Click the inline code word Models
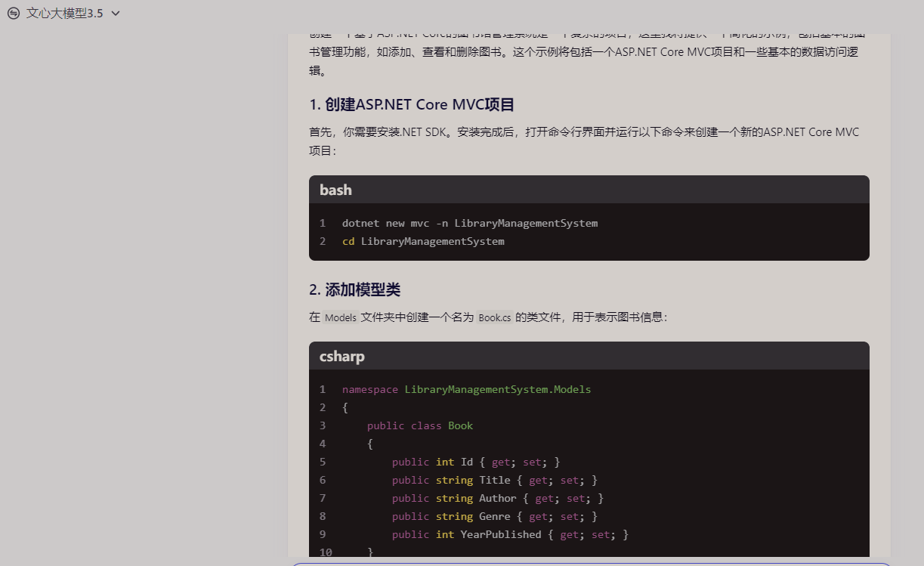924x566 pixels. (340, 317)
